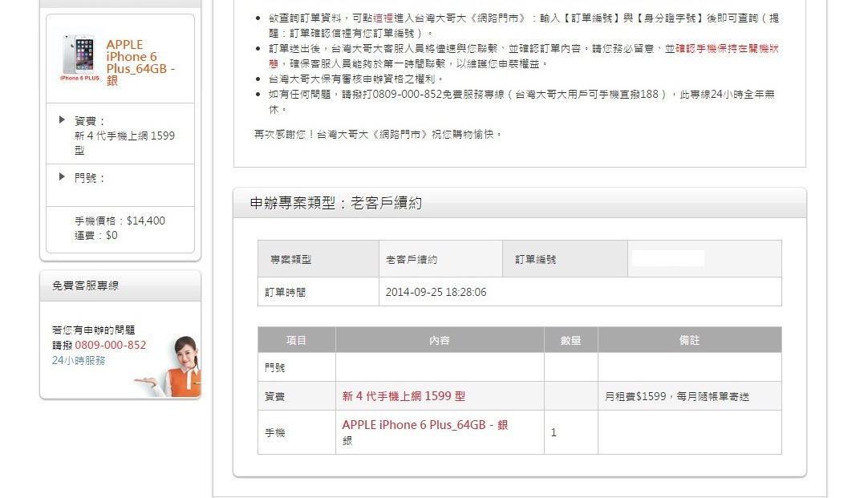Expand the 資費 section arrow in sidebar
Screen dimensions: 868x498
coord(62,120)
